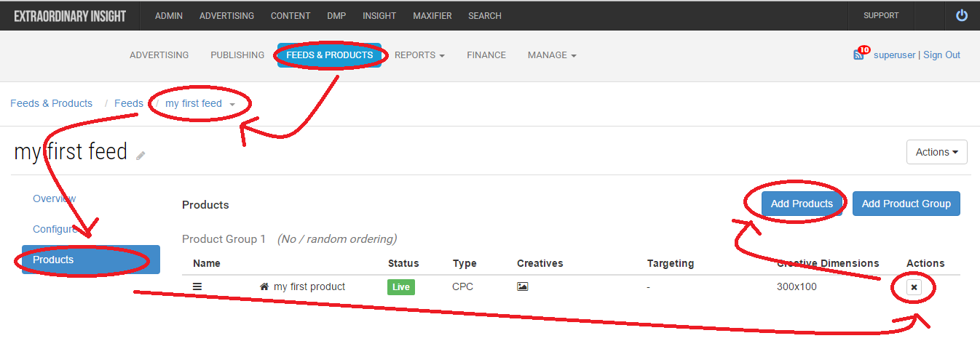Click the power icon in top bar

[x=962, y=15]
